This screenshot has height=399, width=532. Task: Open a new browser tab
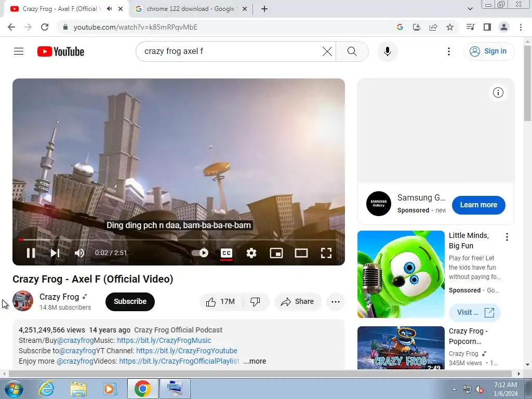tap(264, 9)
